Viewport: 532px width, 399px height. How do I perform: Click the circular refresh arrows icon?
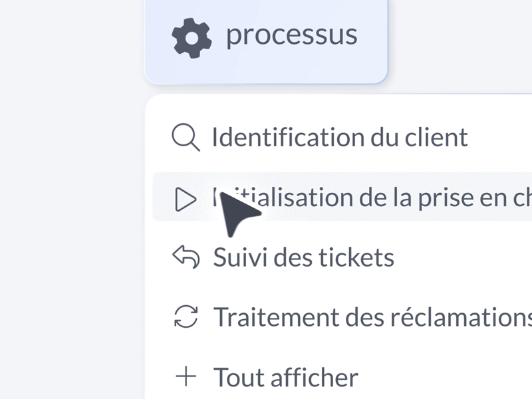186,317
